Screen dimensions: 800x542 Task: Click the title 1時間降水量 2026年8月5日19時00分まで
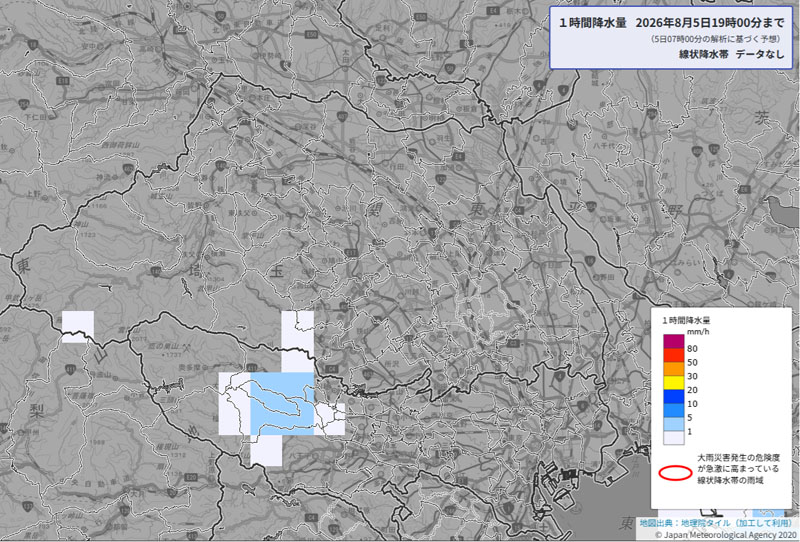[x=672, y=23]
